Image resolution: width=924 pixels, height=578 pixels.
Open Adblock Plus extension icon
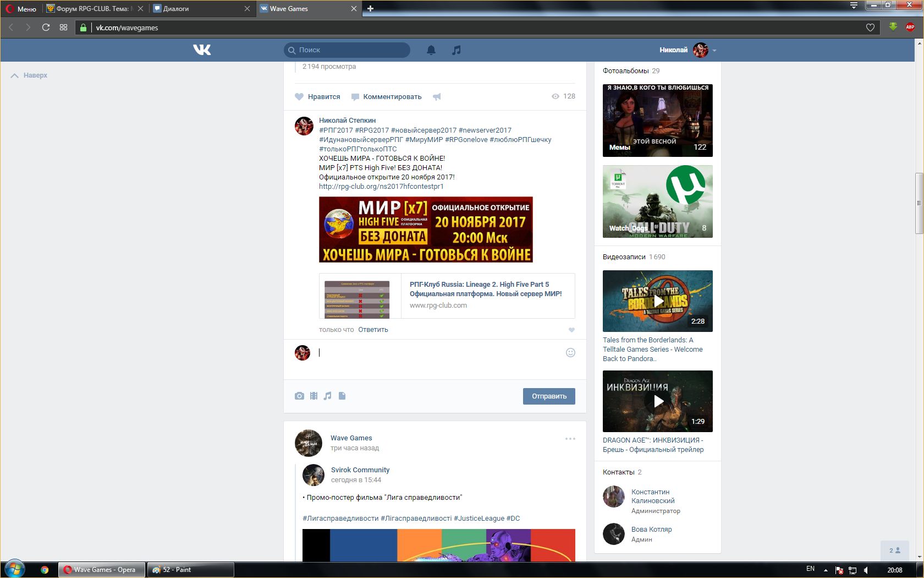click(910, 27)
